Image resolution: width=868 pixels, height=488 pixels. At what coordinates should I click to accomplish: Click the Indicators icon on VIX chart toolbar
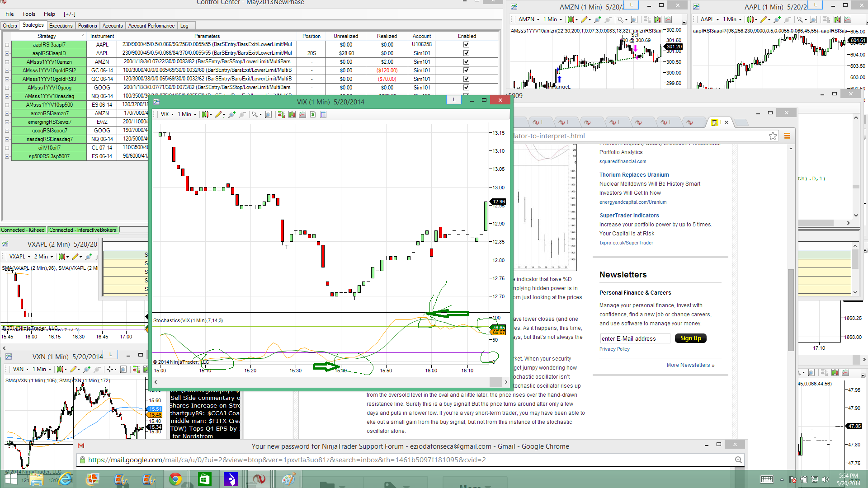(302, 114)
